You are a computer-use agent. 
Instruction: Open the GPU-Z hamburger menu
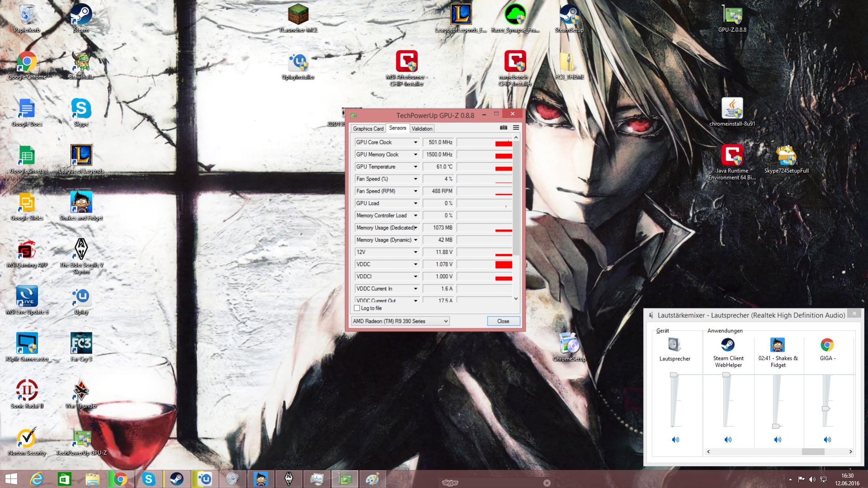(x=516, y=128)
